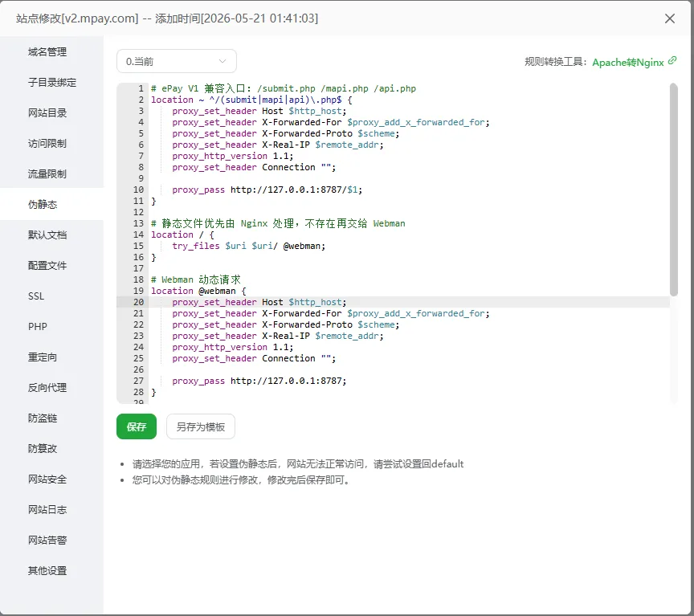Click the code editor vertical scrollbar
The height and width of the screenshot is (616, 694).
coord(674,190)
